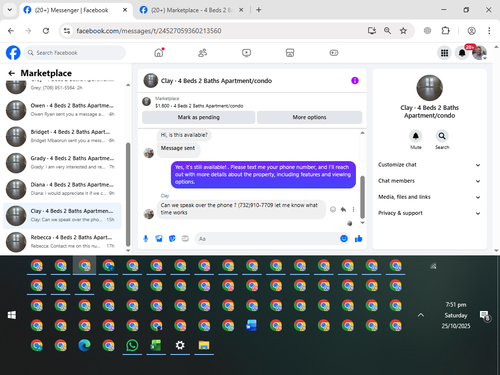Viewport: 500px width, 375px height.
Task: Open the notifications bell icon
Action: (462, 53)
